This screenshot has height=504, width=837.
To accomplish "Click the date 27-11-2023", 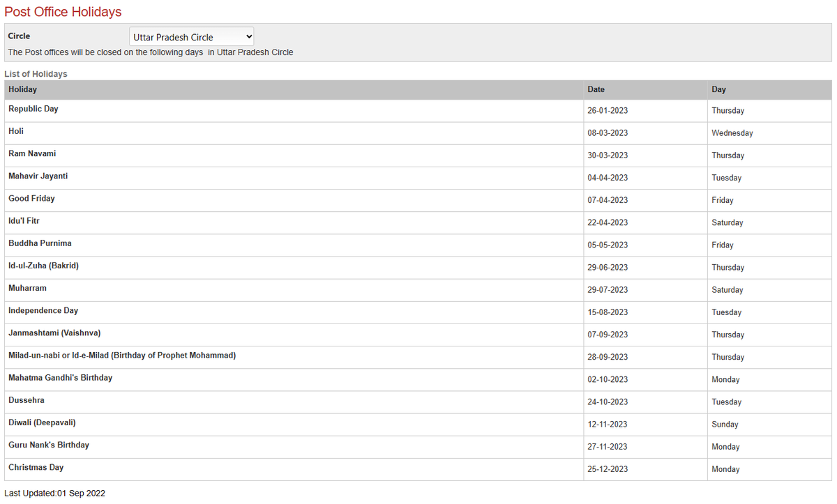I will 608,447.
